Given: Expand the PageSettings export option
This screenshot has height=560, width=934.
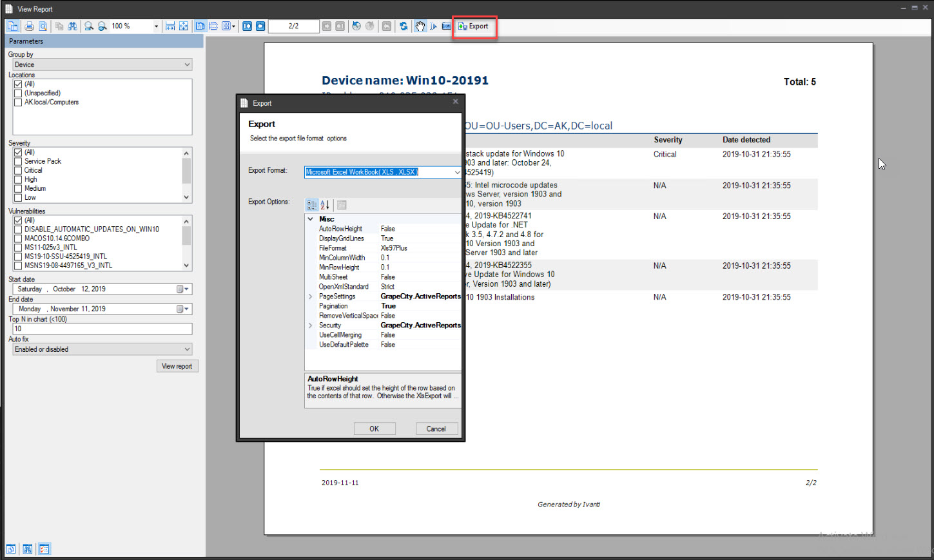Looking at the screenshot, I should pos(310,296).
